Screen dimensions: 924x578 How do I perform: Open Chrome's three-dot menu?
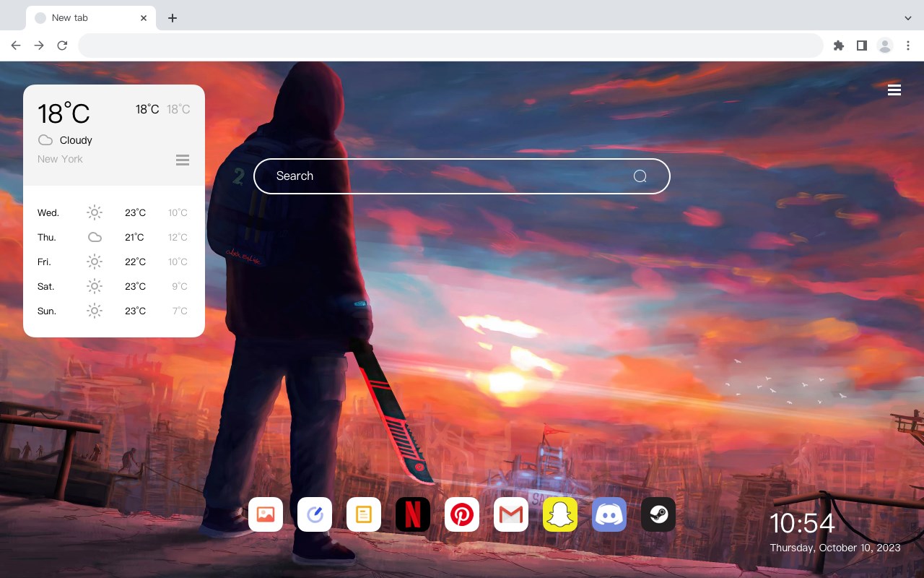click(x=908, y=46)
